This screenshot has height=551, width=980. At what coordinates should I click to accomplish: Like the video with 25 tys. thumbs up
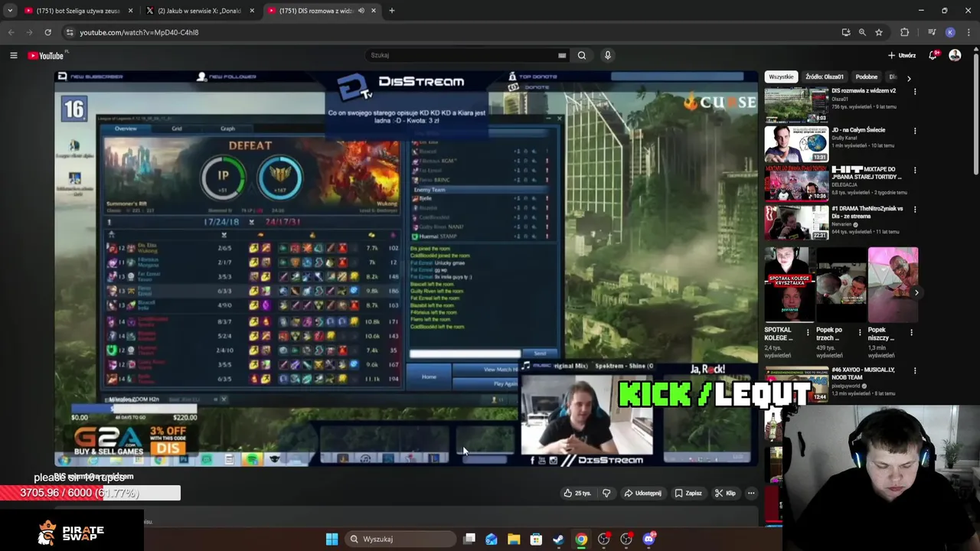pos(577,493)
